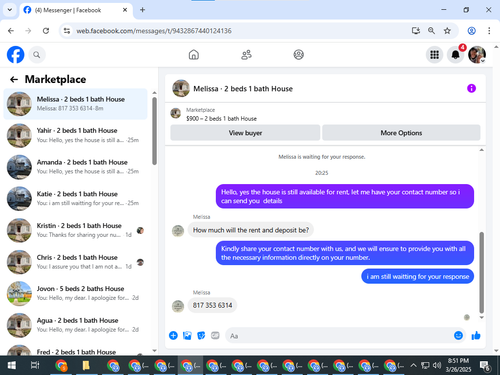Open Chris 2 beds 1 bath conversation

pyautogui.click(x=75, y=262)
